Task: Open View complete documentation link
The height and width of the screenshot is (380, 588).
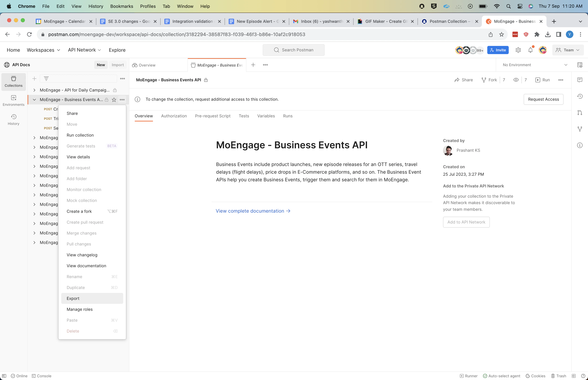Action: point(250,211)
